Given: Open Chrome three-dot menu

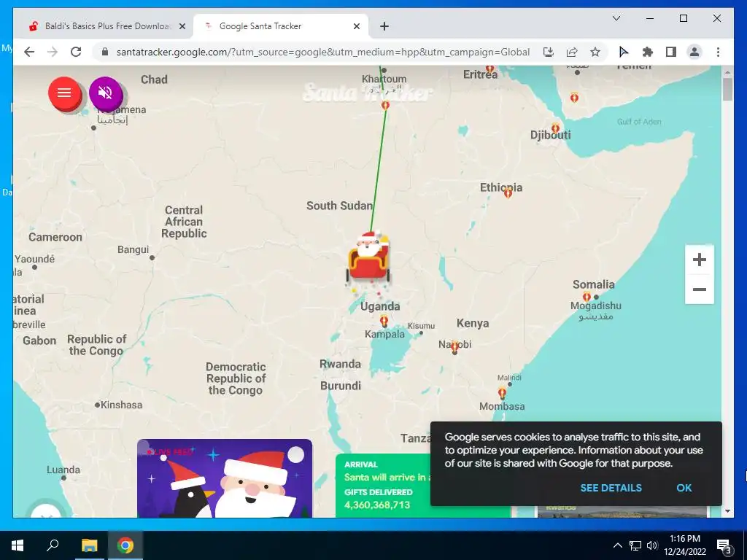Looking at the screenshot, I should 718,52.
